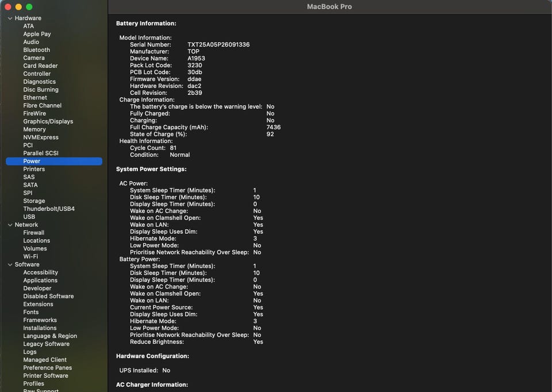Click Condition value Normal
Viewport: 552px width, 392px height.
(179, 155)
